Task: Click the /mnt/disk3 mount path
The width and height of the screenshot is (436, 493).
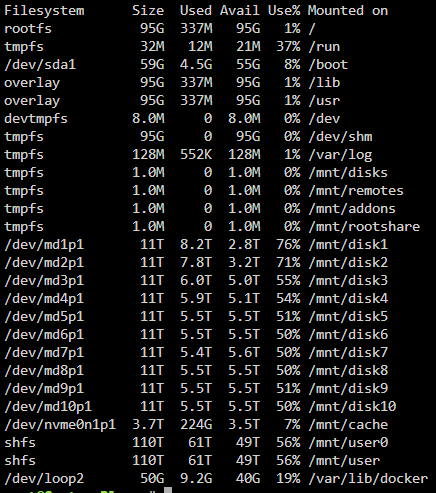Action: [x=348, y=281]
